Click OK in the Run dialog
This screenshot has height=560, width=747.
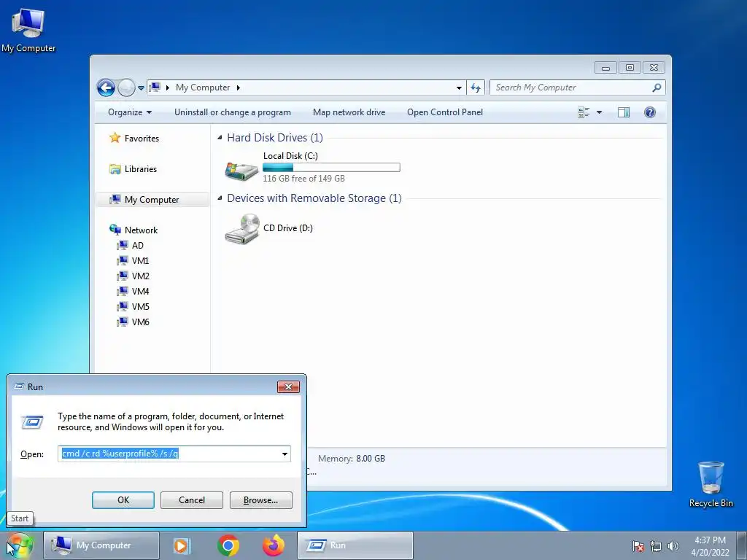coord(123,500)
